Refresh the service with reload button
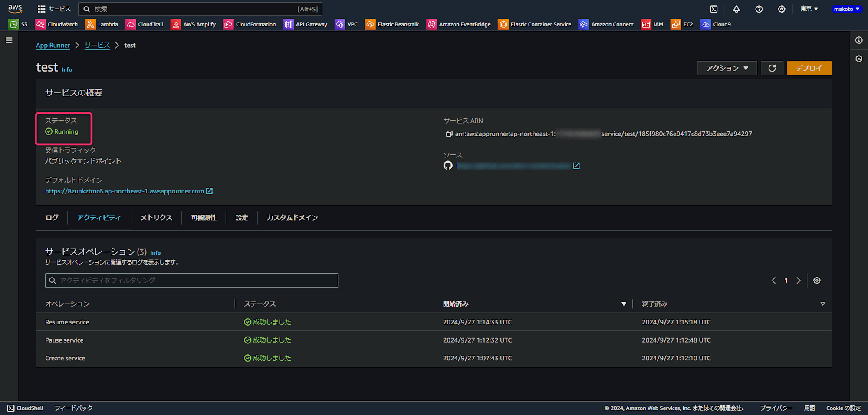868x415 pixels. click(x=772, y=68)
